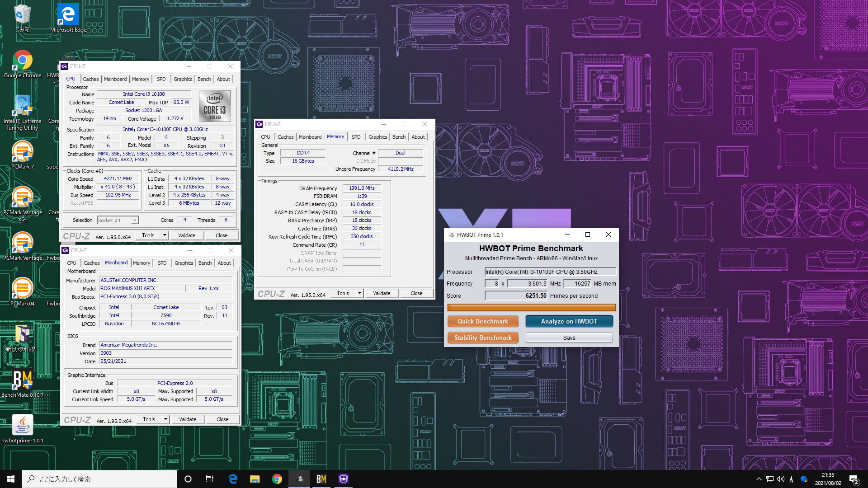Click the HWBOT Prime orange progress bar
Image resolution: width=868 pixels, height=488 pixels.
531,307
